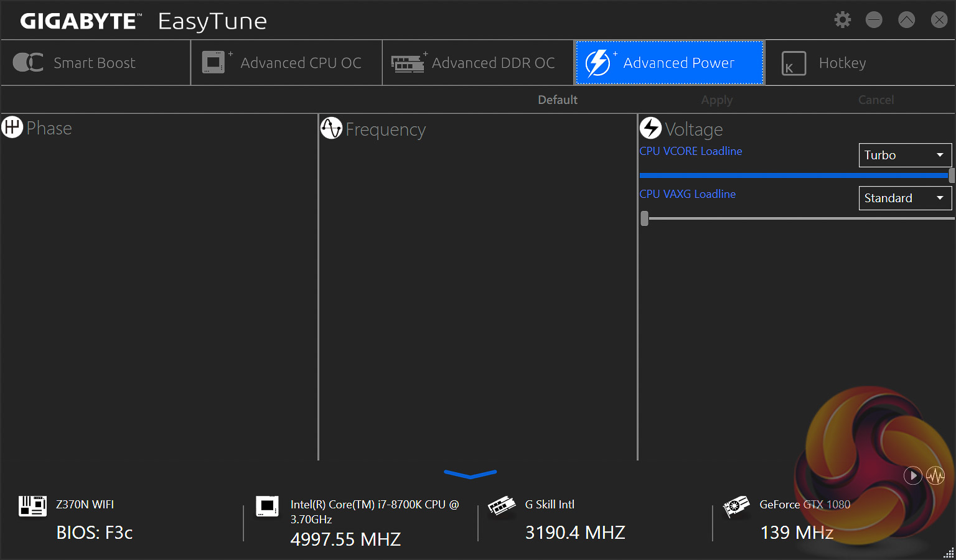The width and height of the screenshot is (956, 560).
Task: Click the play button icon
Action: point(912,476)
